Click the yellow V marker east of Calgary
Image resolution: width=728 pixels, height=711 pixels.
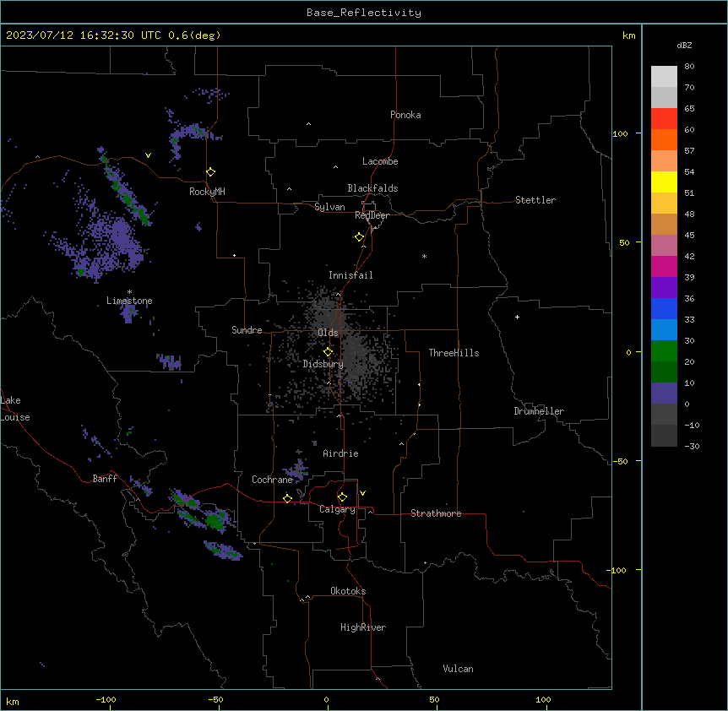(x=362, y=493)
